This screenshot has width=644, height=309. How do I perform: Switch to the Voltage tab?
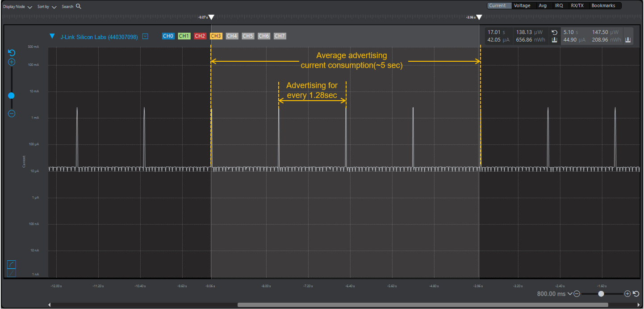522,5
